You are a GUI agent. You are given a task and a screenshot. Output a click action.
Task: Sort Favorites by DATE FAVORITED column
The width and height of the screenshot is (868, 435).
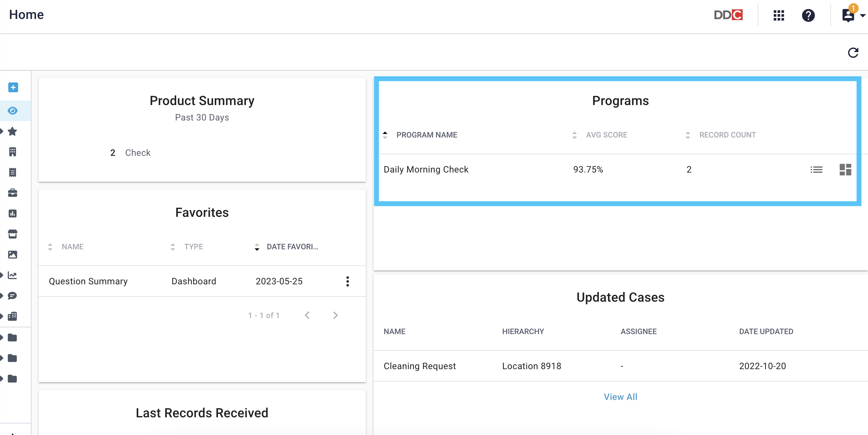[x=286, y=247]
